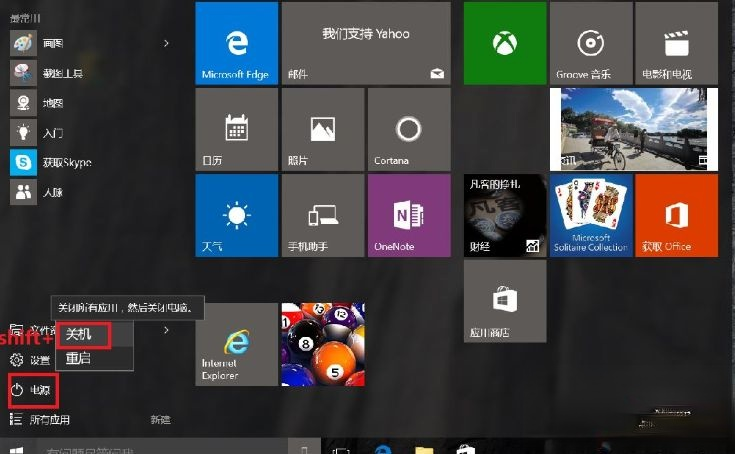This screenshot has height=454, width=735.
Task: Open the 电源 power menu
Action: pos(33,390)
